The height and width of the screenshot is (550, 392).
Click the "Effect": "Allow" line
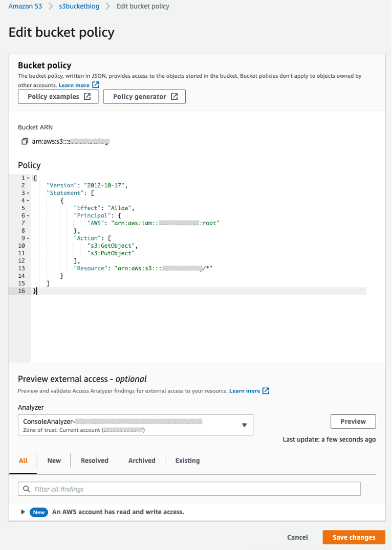[x=104, y=208]
